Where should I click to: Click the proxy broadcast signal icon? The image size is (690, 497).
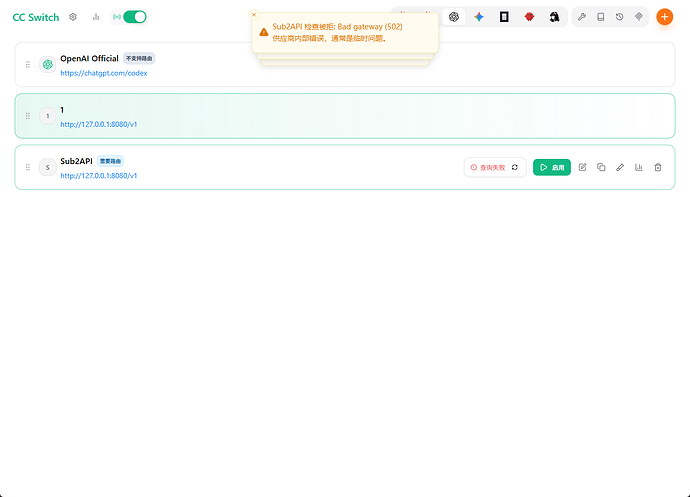(117, 17)
